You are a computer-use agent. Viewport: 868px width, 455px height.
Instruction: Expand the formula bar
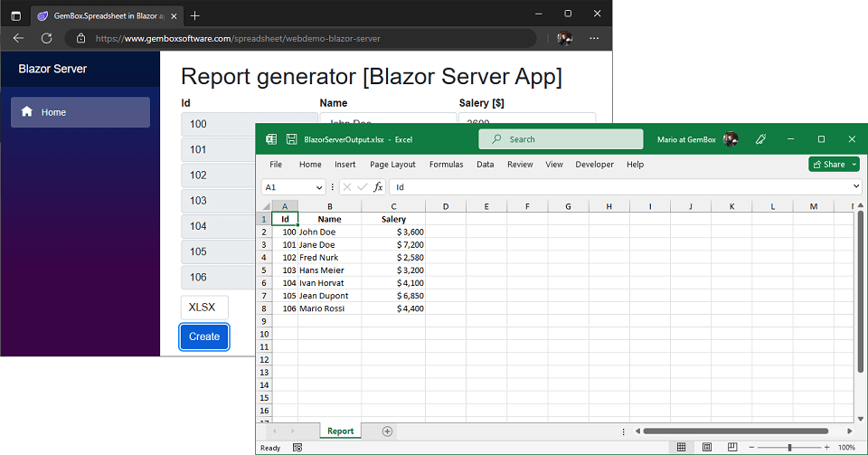point(856,187)
